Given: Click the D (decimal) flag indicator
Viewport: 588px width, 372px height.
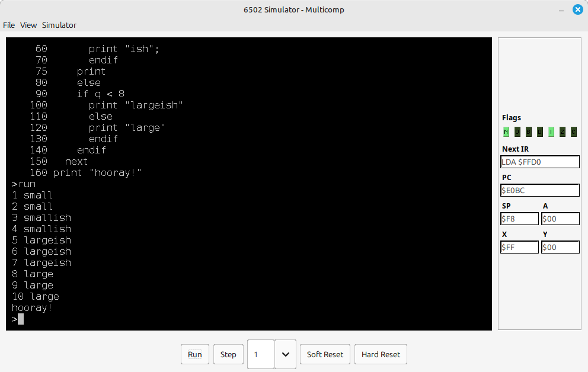Looking at the screenshot, I should pos(540,132).
